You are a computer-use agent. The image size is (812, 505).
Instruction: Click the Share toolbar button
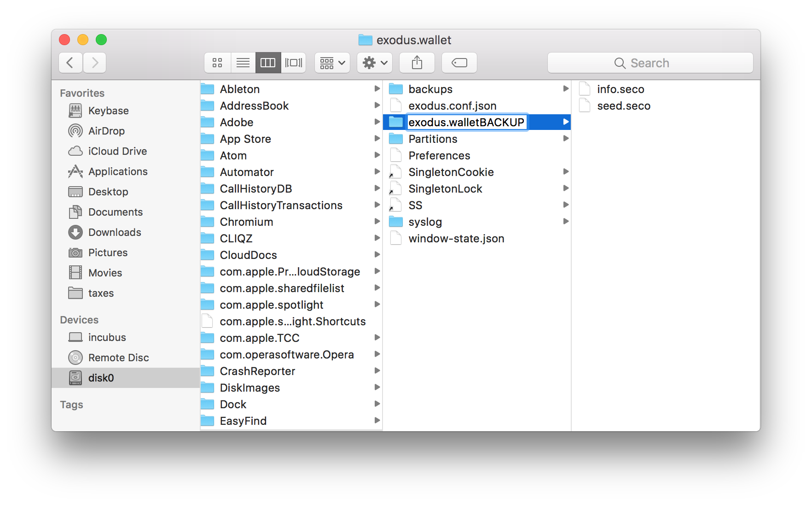tap(417, 63)
